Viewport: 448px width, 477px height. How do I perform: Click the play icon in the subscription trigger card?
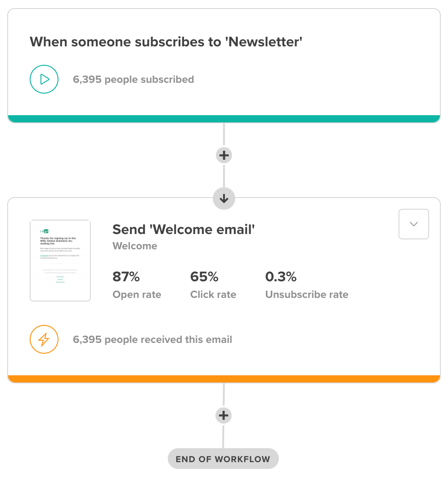click(x=44, y=79)
